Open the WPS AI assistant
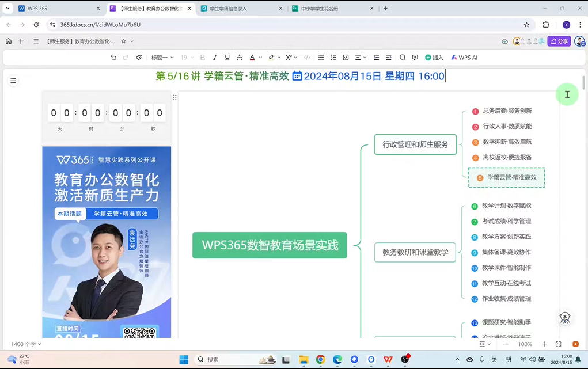The image size is (588, 369). click(464, 58)
